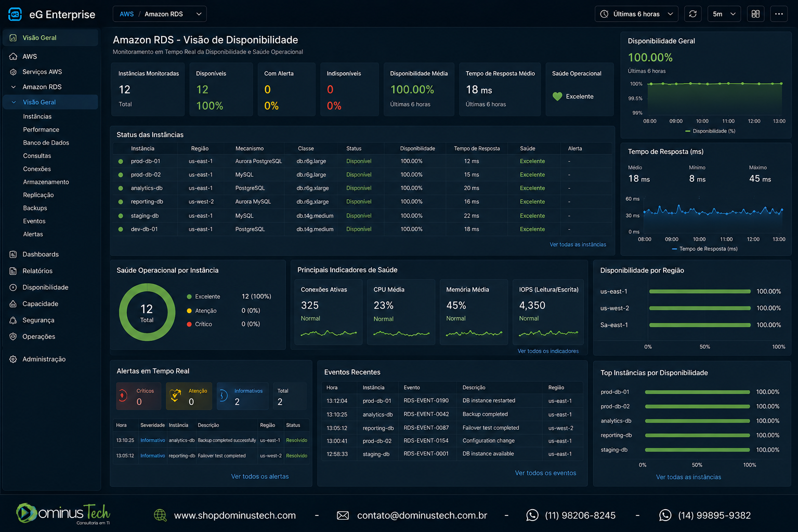
Task: Click Ver todas as instâncias under status table
Action: click(578, 244)
